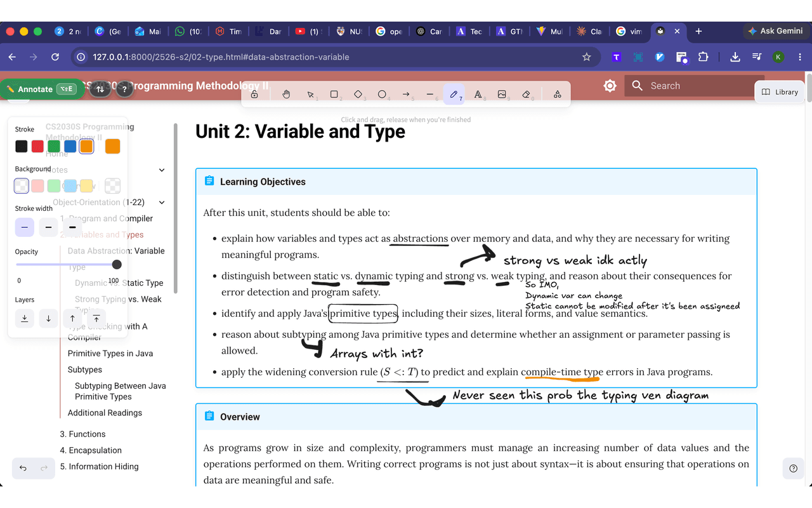812x508 pixels.
Task: Switch to the YouTube browser tab
Action: pos(309,31)
